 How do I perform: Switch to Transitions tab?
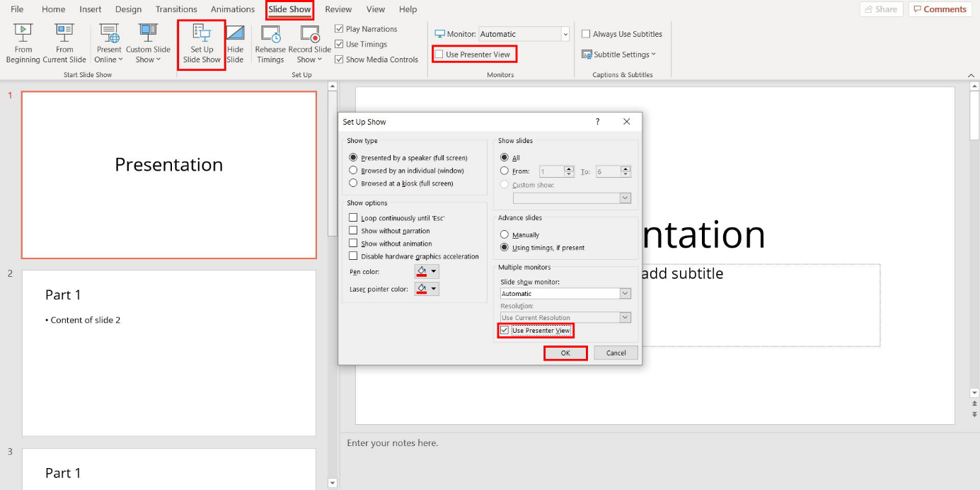176,9
